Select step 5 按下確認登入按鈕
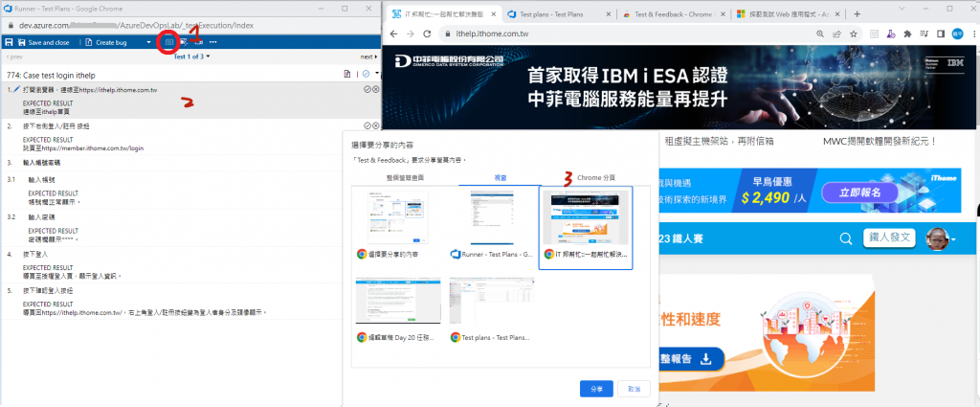Viewport: 980px width, 407px height. coord(48,291)
